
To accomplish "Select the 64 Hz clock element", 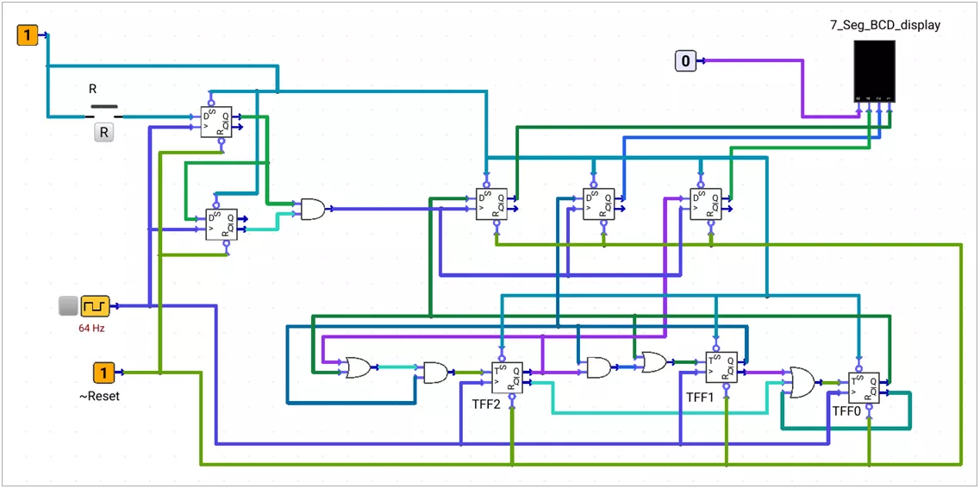I will coord(95,306).
